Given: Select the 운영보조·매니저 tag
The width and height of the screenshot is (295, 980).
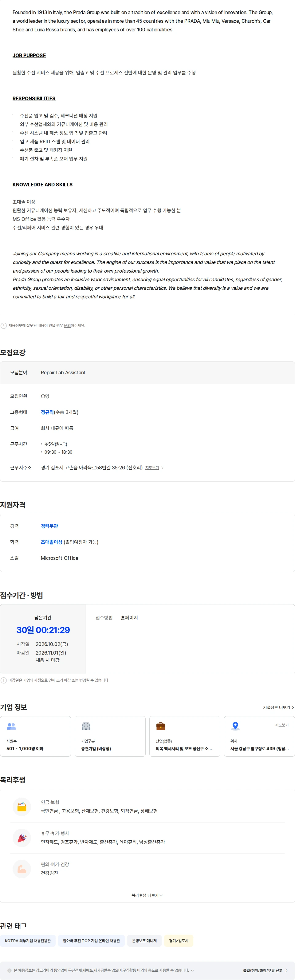Looking at the screenshot, I should coord(144,941).
